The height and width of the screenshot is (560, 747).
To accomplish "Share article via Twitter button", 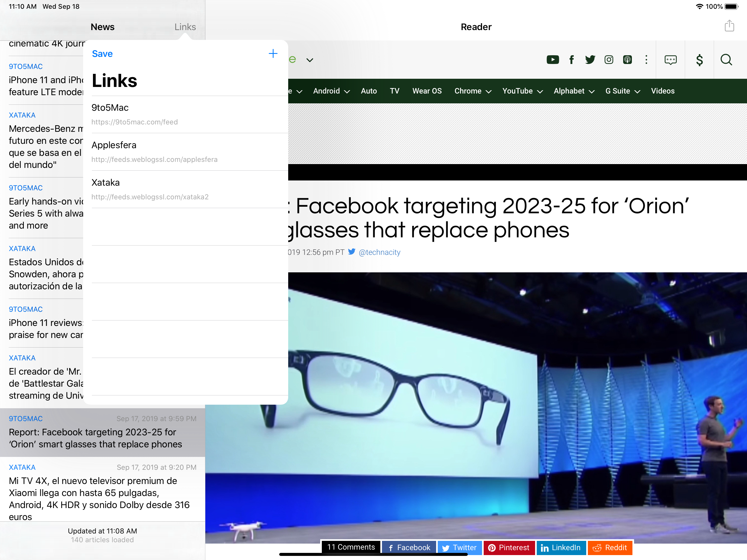I will [460, 547].
